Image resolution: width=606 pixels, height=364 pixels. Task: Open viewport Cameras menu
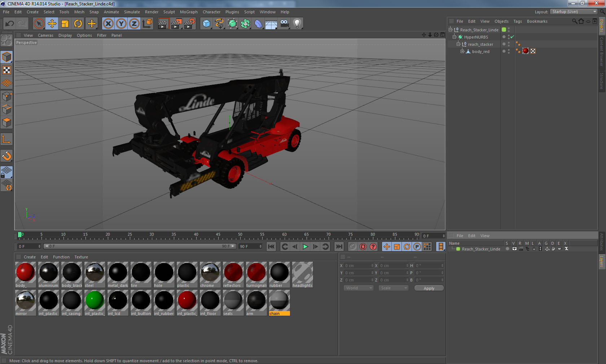coord(45,35)
